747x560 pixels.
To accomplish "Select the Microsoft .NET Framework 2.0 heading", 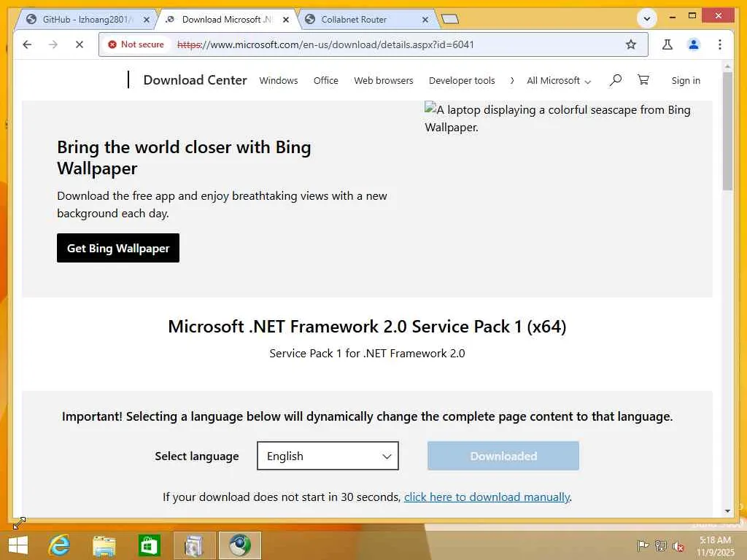I will coord(367,327).
